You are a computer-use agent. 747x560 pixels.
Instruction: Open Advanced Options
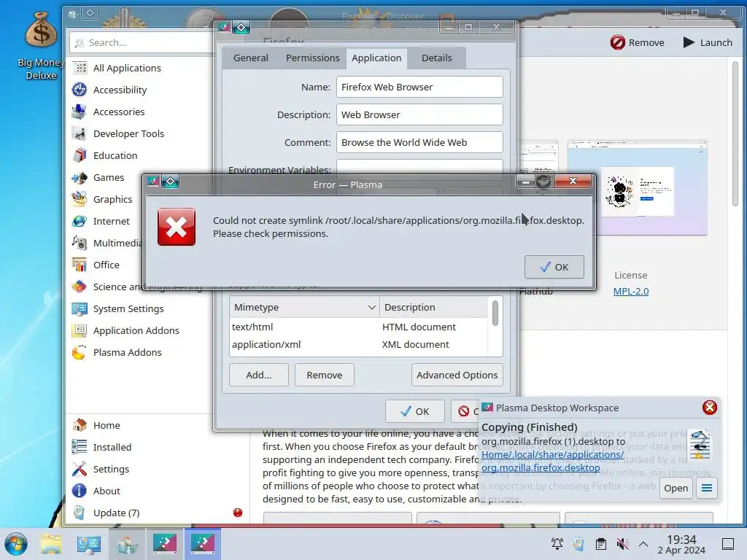click(457, 376)
